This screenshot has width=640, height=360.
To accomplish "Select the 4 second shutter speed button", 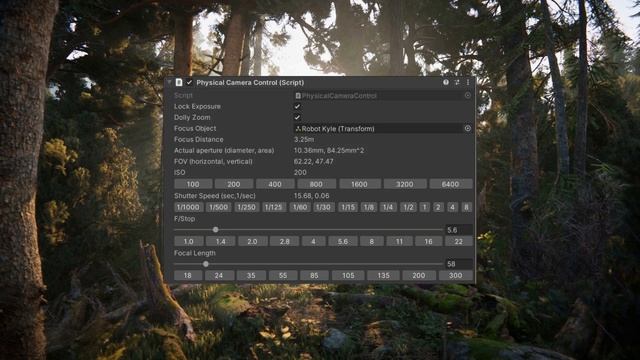I will point(452,207).
